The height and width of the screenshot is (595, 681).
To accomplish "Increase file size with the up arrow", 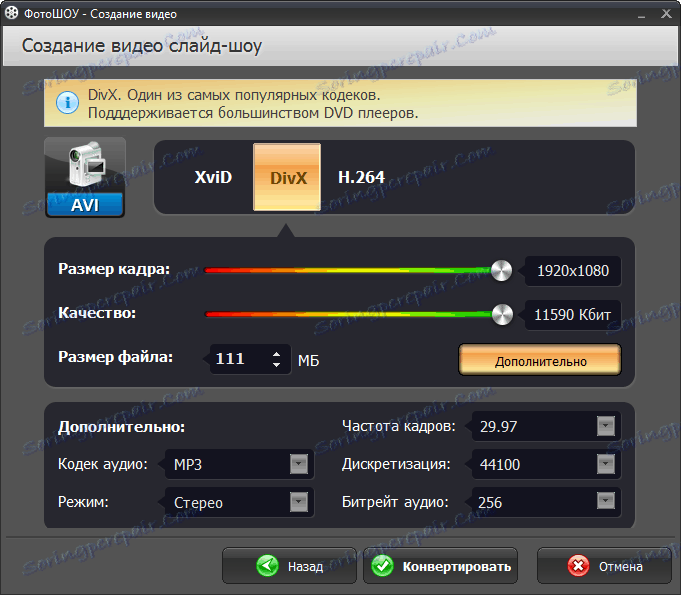I will coord(276,354).
